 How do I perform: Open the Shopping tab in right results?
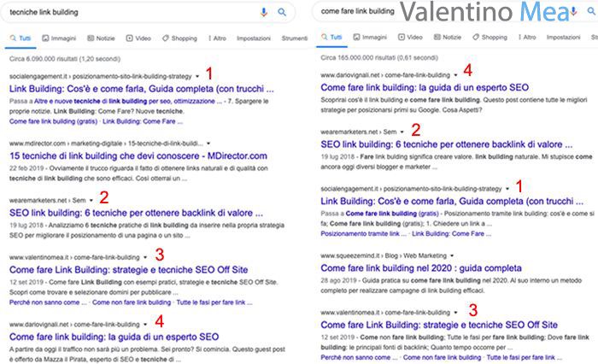[x=490, y=37]
